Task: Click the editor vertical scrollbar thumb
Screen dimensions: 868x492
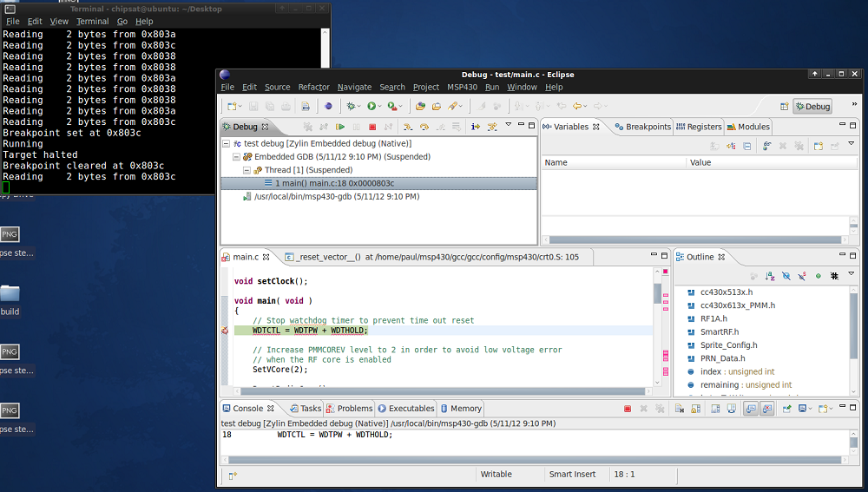Action: [658, 293]
